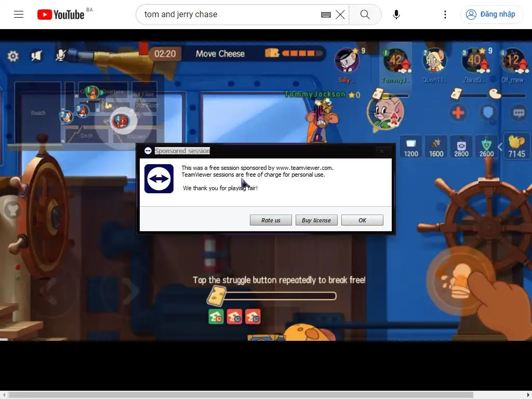532x399 pixels.
Task: Click the Jerry character portrait circle
Action: point(385,112)
